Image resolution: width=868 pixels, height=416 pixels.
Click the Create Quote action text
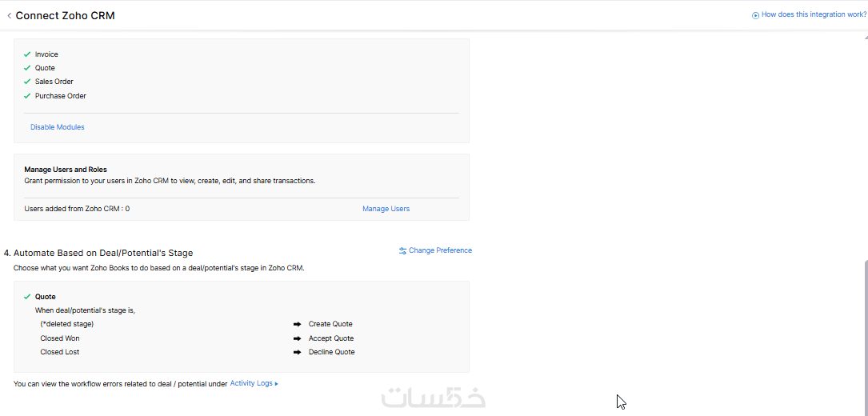point(330,324)
